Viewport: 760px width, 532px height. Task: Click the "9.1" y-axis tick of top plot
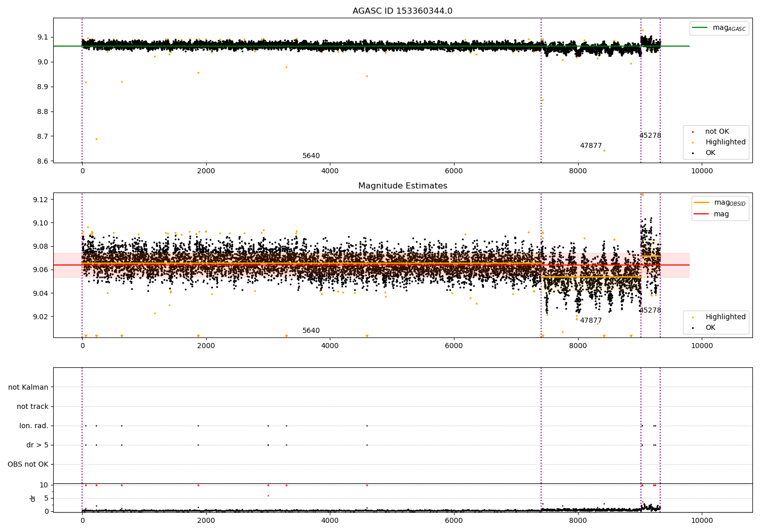pyautogui.click(x=43, y=37)
